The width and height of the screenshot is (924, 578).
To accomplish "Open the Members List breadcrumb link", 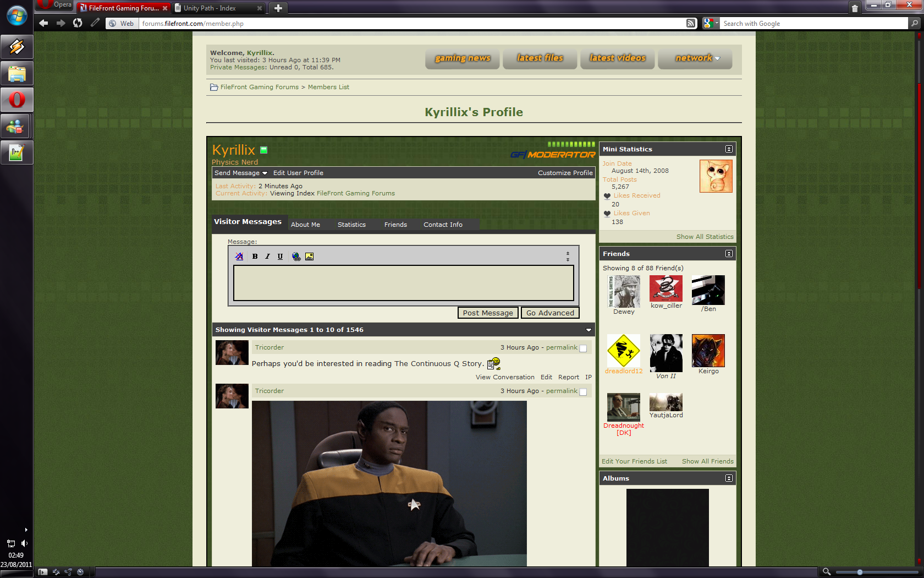I will 328,87.
